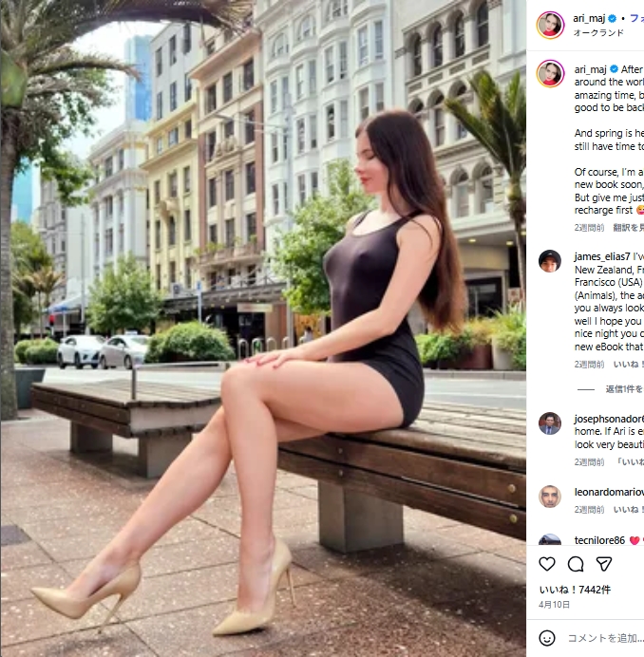Click ari_maj avatar beside caption
644x657 pixels.
550,73
